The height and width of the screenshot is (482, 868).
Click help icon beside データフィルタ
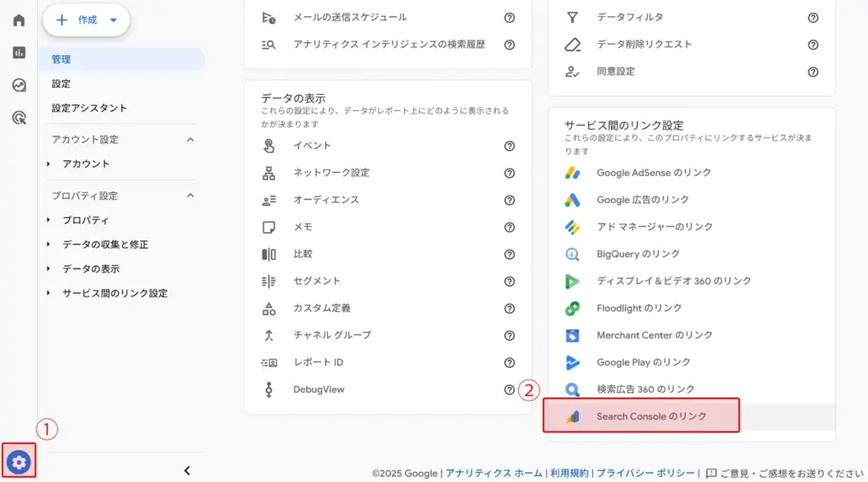click(x=813, y=18)
